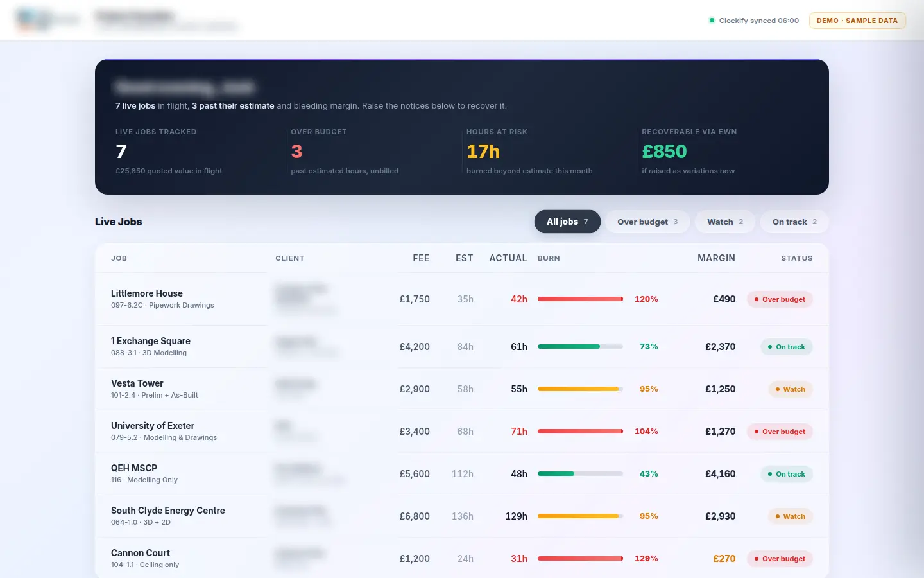Screen dimensions: 924x578
Task: Click the £4,160 margin for QEH MSCP
Action: tap(721, 474)
